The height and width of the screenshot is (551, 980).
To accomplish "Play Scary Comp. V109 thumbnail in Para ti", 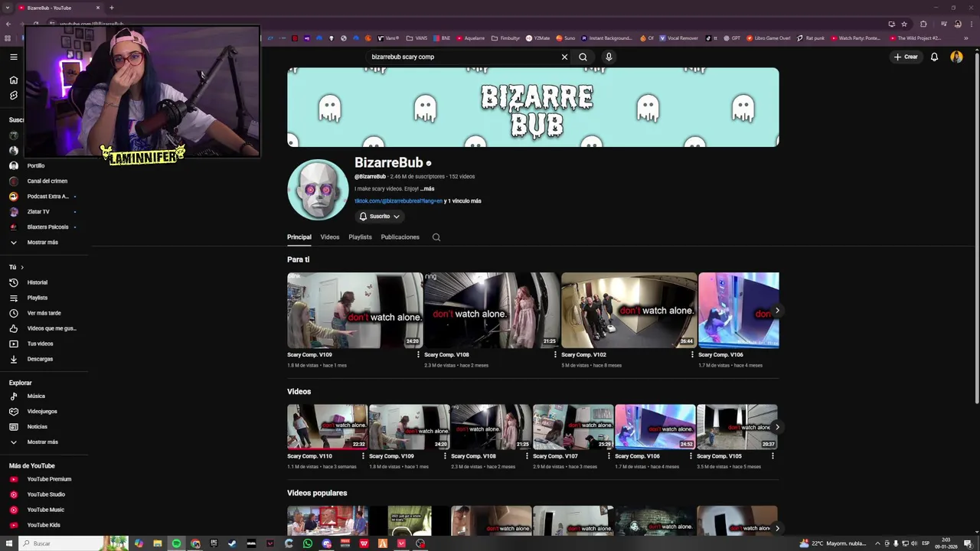I will (354, 310).
